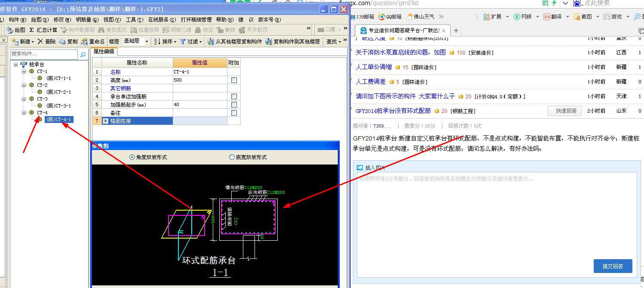Screen dimensions: 644x288
Task: Open the 视图(V) menu
Action: [112, 20]
